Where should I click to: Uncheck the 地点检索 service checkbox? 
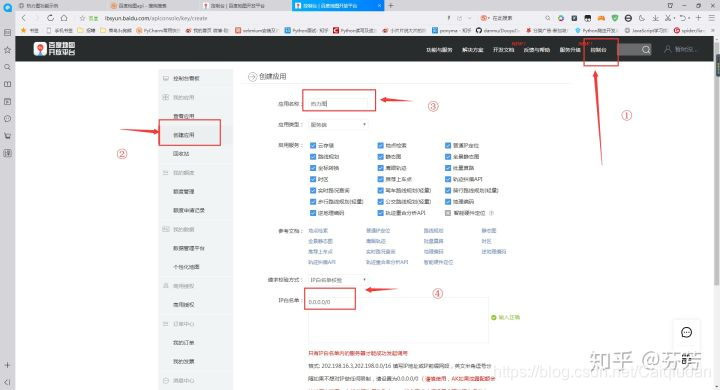pos(381,145)
